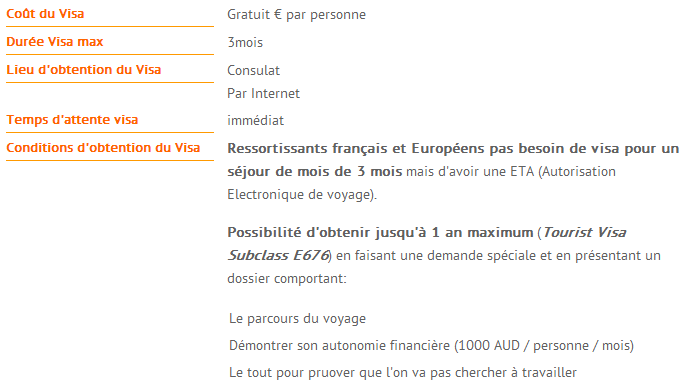Screen dimensions: 695x390
Task: Click the "Le tout pour pruover" line
Action: pos(403,373)
